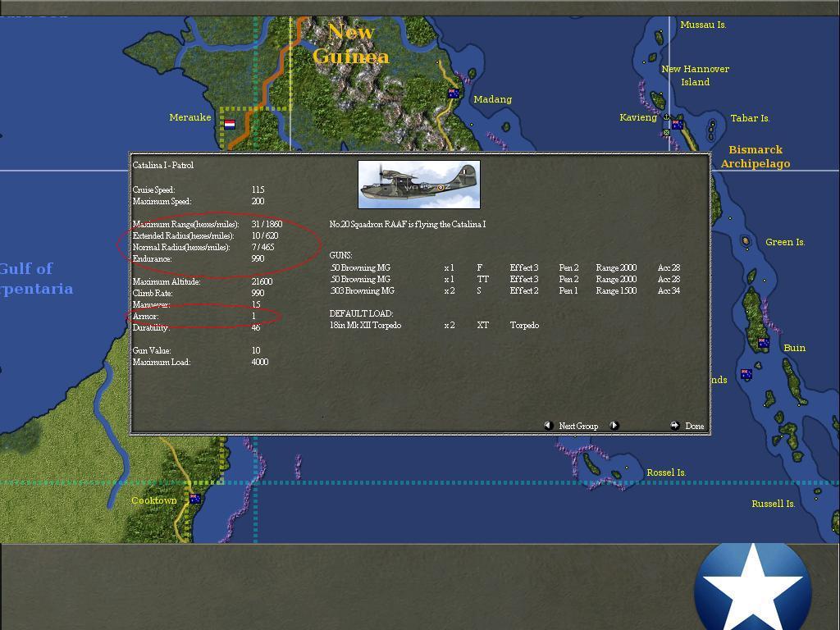Click the Buin base label
Screen dimensions: 840x630
click(794, 348)
